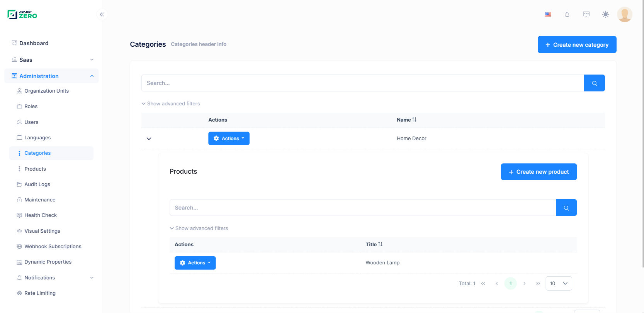Collapse the Home Decor row chevron
Viewport: 644px width, 313px height.
pos(149,139)
